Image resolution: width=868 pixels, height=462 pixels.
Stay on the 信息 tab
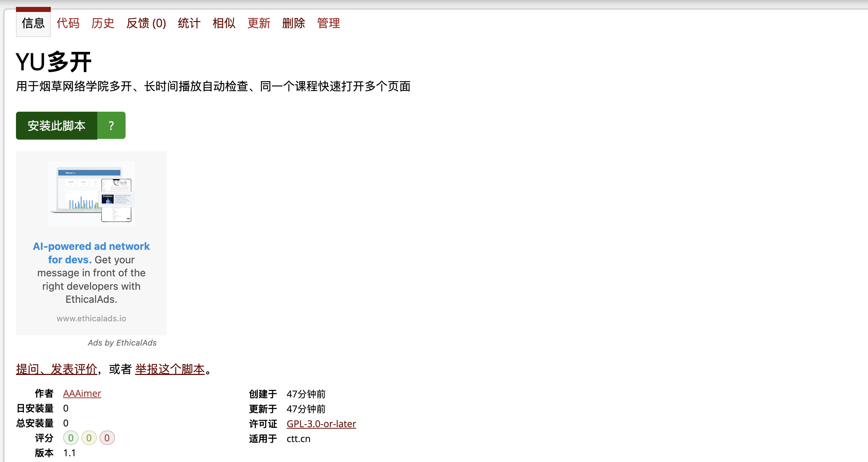click(33, 23)
